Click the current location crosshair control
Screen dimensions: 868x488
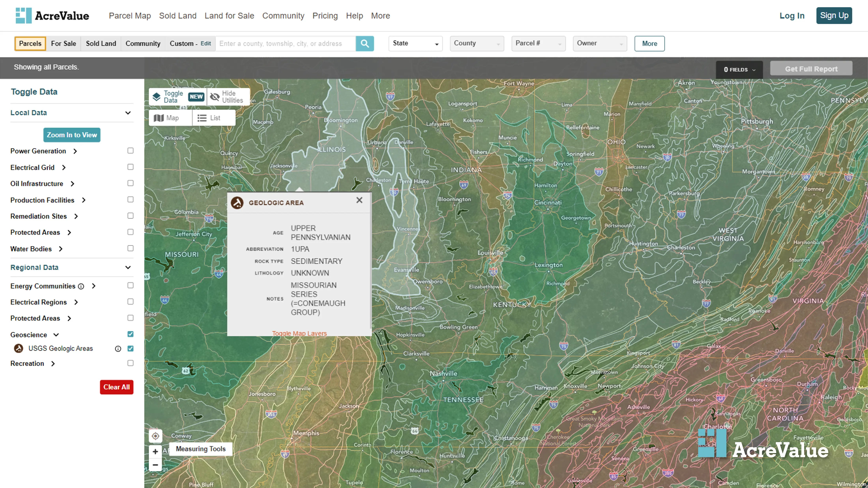pos(155,436)
